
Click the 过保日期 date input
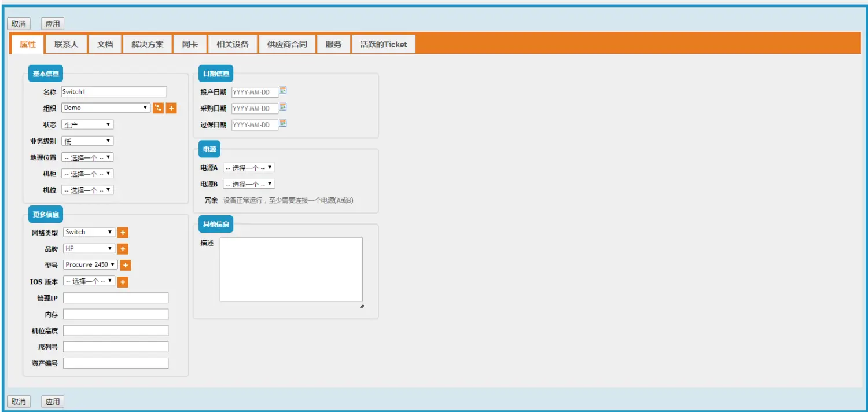click(x=255, y=124)
